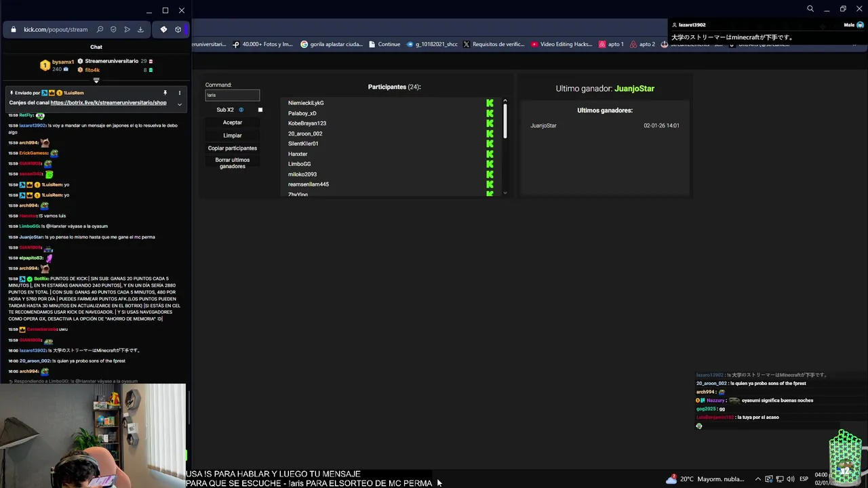The image size is (868, 488).
Task: Click the Kick icon next to NiemieckiLykG
Action: [490, 103]
